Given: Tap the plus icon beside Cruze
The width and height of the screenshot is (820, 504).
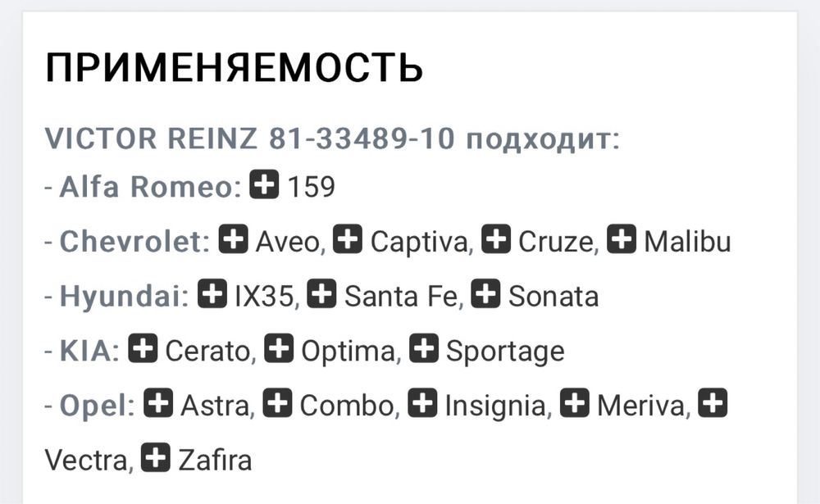Looking at the screenshot, I should pyautogui.click(x=496, y=241).
